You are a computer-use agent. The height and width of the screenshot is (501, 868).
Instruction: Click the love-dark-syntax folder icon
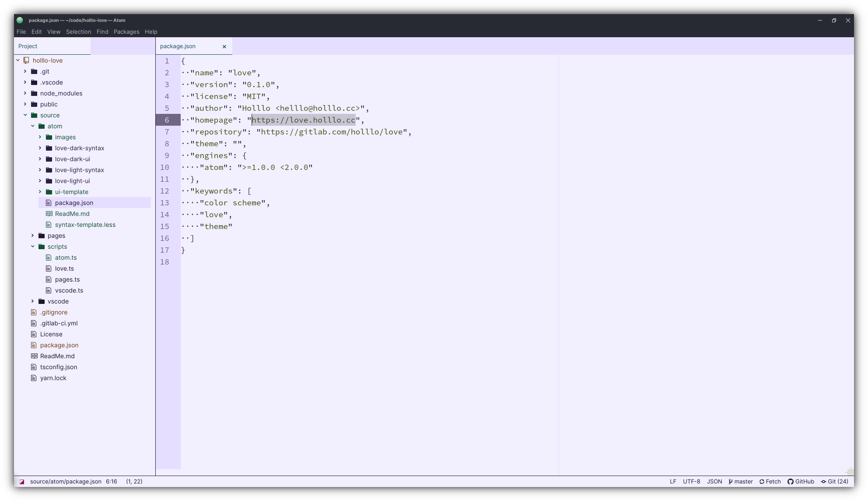pos(49,148)
